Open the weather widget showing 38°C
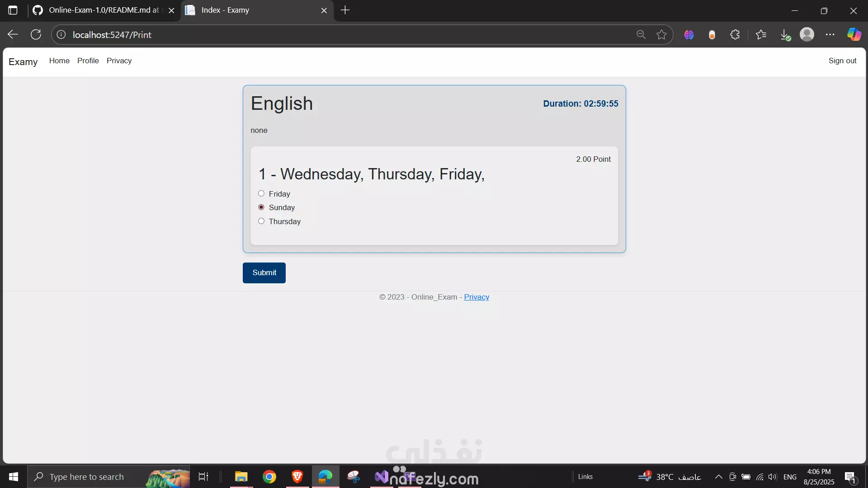 pos(670,477)
